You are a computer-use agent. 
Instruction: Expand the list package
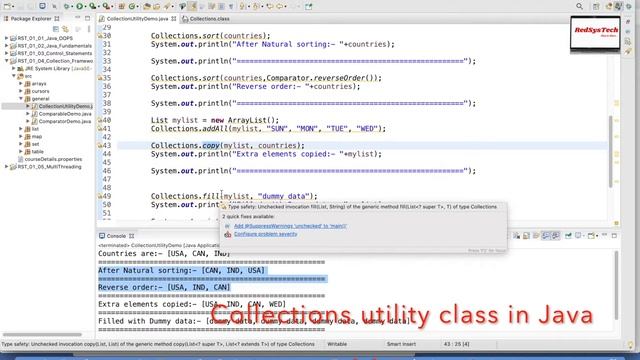click(21, 129)
